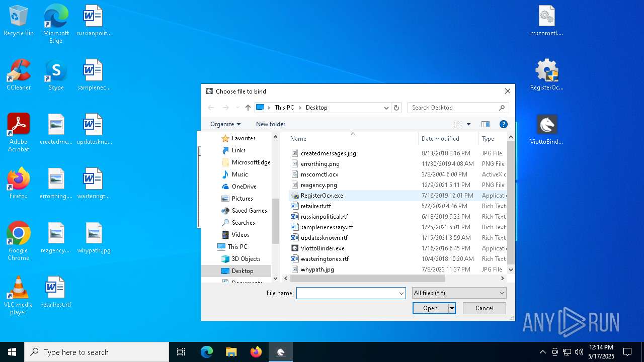Image resolution: width=644 pixels, height=362 pixels.
Task: Open Skype desktop shortcut
Action: pos(56,75)
